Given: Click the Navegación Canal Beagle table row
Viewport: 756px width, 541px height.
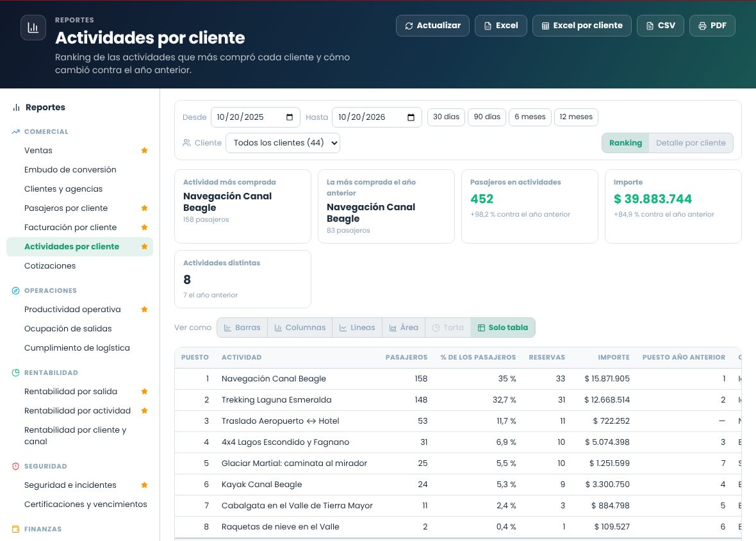Looking at the screenshot, I should tap(457, 379).
